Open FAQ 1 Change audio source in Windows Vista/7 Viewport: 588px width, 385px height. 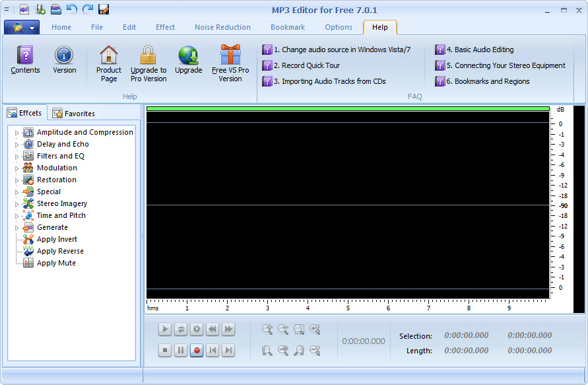[337, 50]
